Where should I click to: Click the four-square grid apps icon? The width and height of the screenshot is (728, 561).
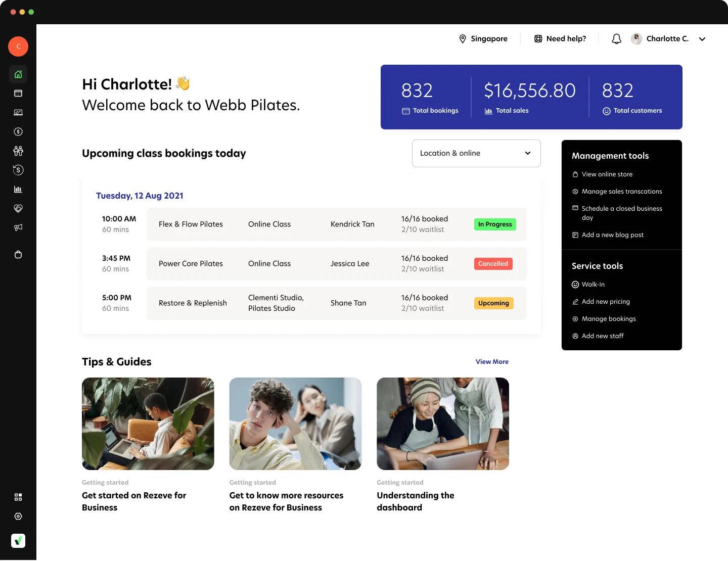[x=18, y=497]
